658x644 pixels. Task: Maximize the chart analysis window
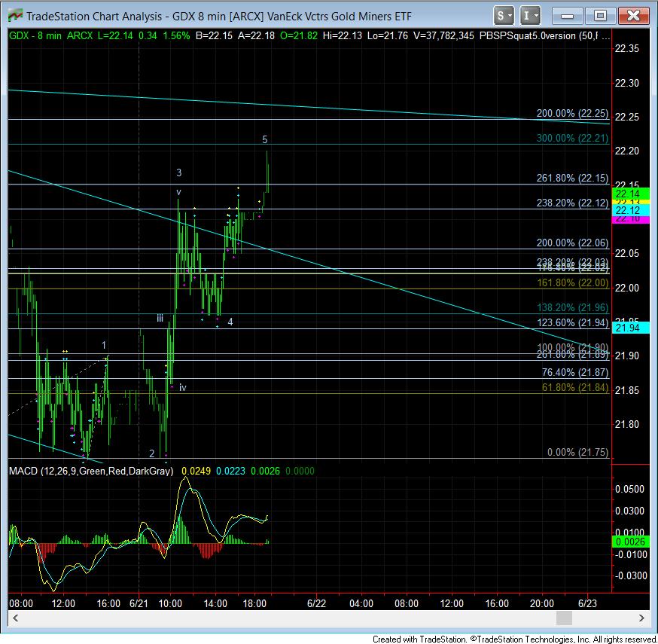click(x=600, y=16)
